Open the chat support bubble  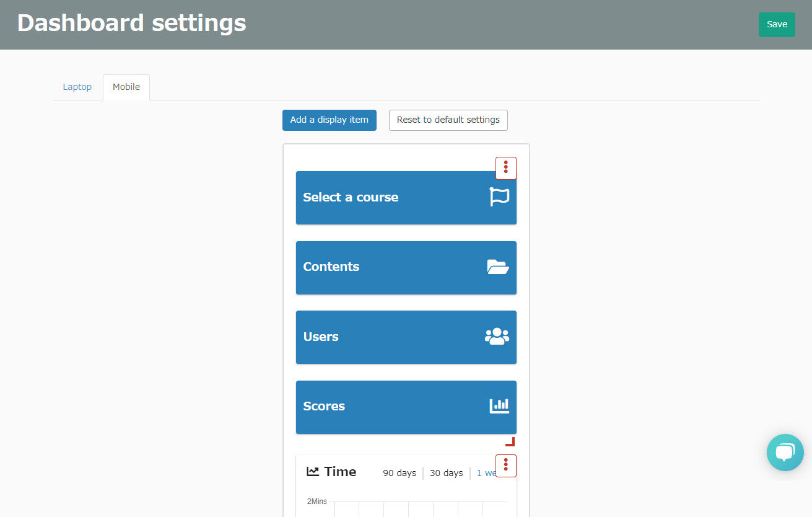785,453
